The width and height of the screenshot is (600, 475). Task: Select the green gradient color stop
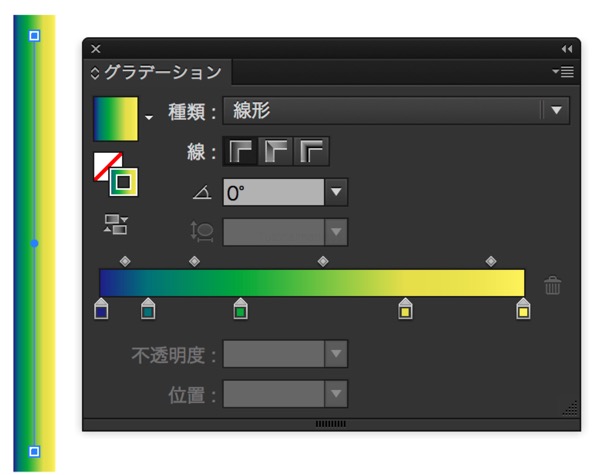click(240, 311)
